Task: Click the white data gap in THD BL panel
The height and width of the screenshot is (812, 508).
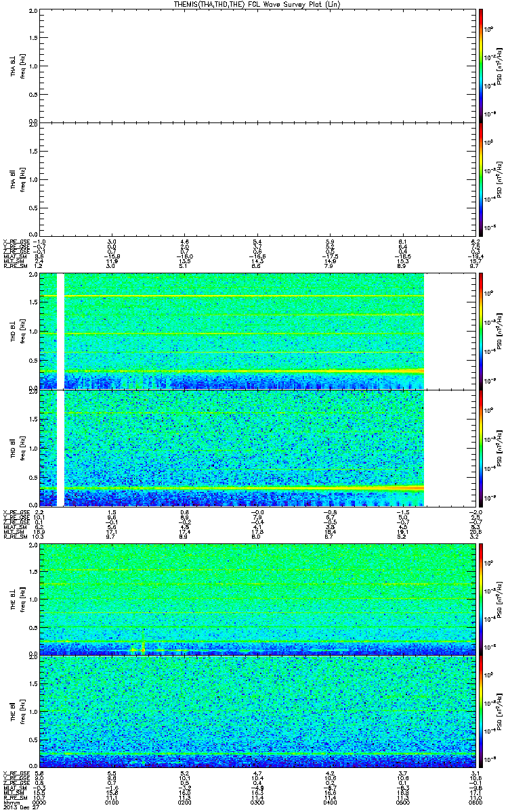Action: tap(60, 332)
